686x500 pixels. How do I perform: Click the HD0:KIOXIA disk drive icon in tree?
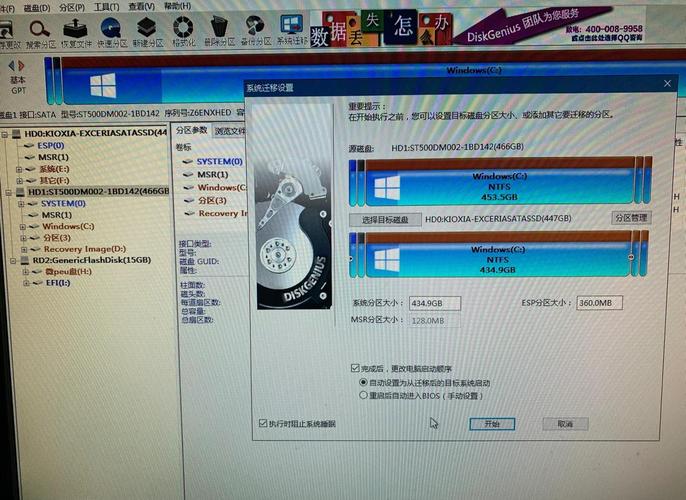click(16, 133)
